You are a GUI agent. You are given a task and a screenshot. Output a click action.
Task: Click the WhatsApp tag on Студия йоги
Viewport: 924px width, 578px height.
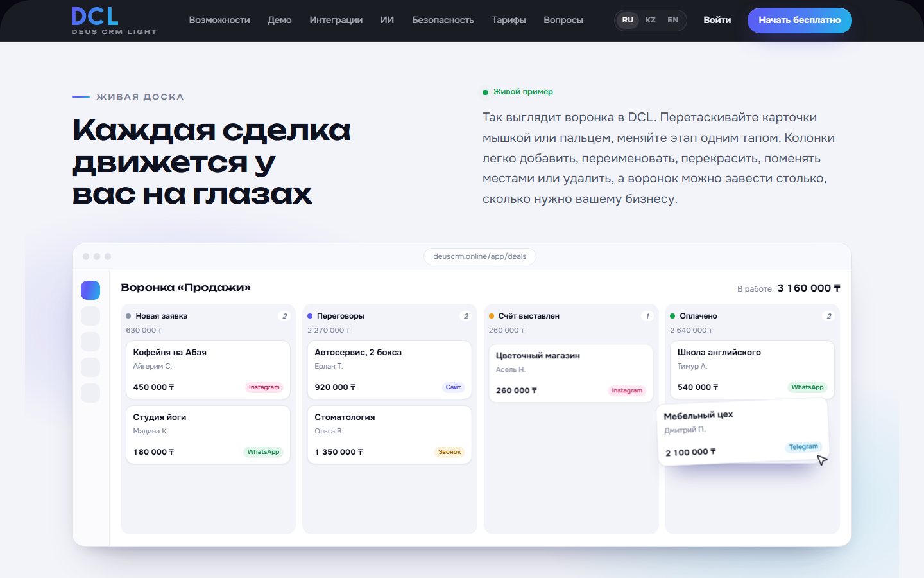263,452
